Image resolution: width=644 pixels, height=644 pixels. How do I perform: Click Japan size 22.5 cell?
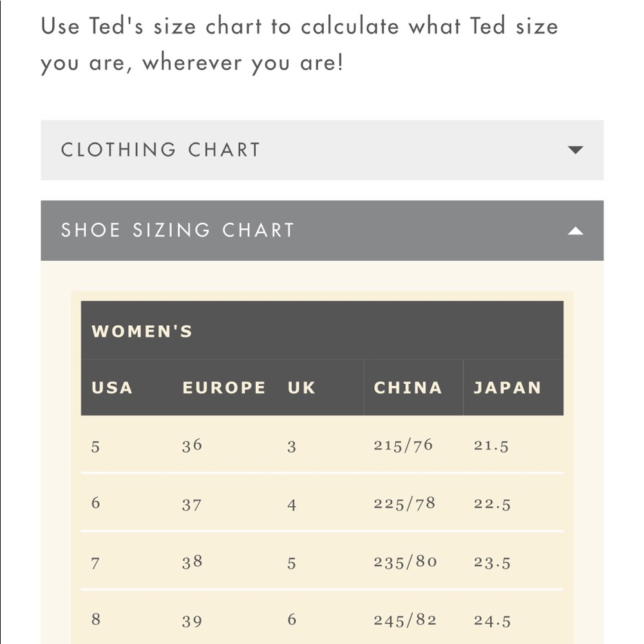click(492, 504)
